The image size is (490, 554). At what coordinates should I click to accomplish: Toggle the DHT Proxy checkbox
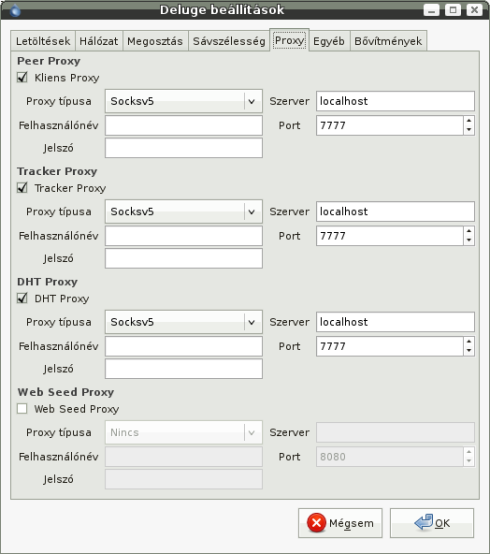22,298
